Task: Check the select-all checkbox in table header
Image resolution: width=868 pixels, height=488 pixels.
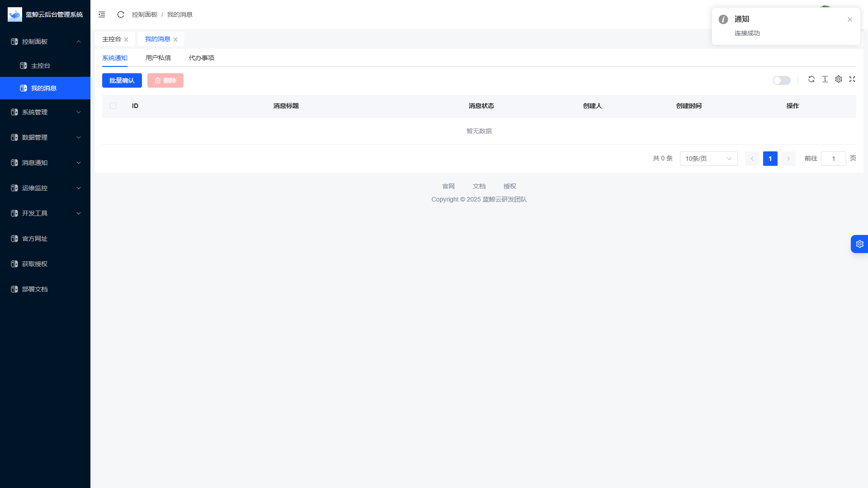Action: pyautogui.click(x=113, y=106)
